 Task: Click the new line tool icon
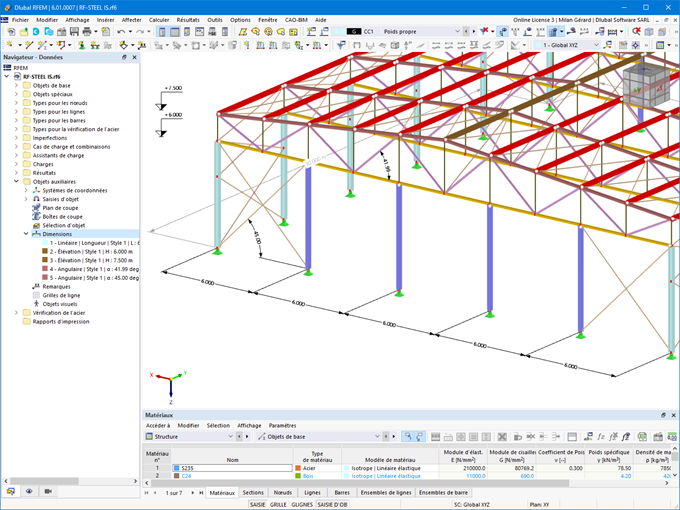tap(29, 45)
